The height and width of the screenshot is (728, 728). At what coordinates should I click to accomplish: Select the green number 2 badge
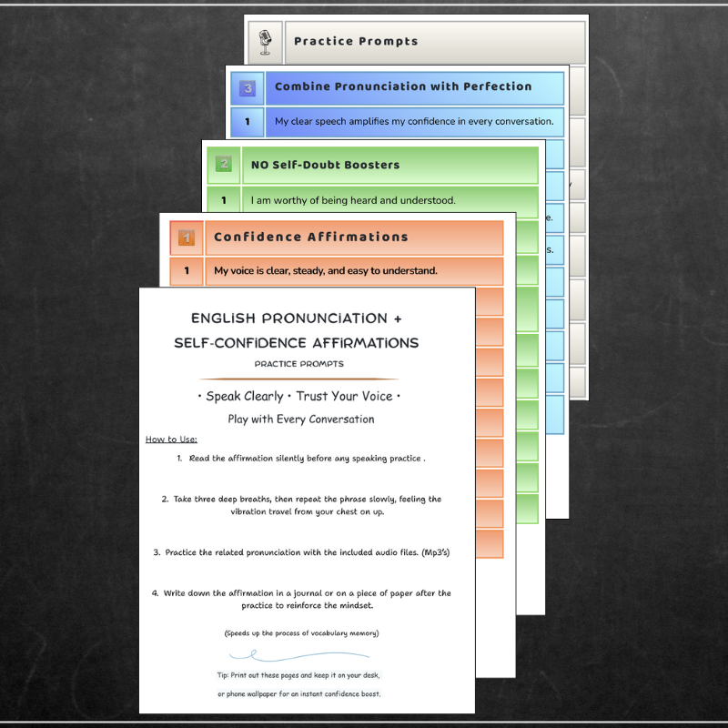223,165
